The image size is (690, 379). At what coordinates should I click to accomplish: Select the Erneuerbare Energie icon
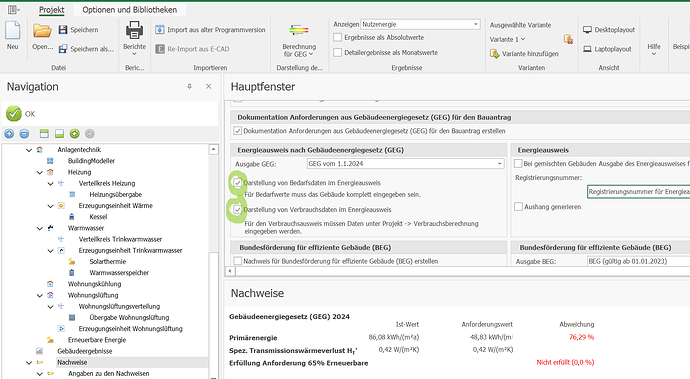pos(50,340)
